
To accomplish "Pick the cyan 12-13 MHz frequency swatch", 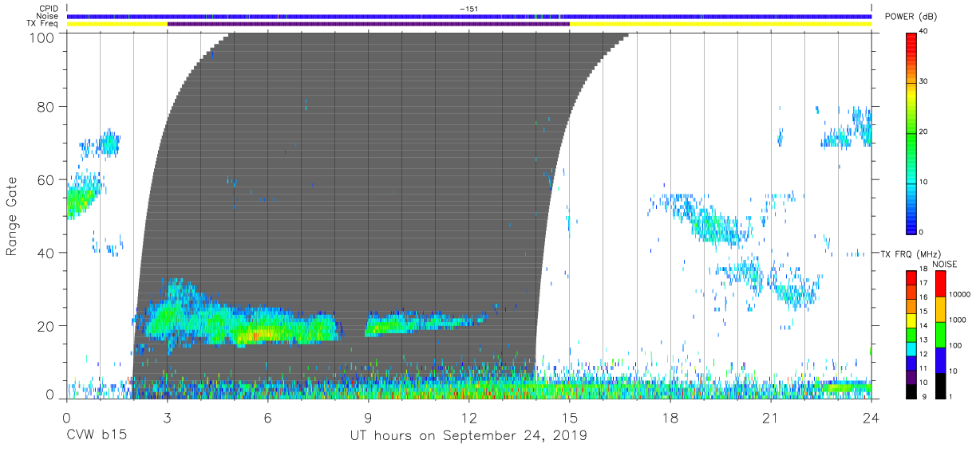I will coord(911,348).
